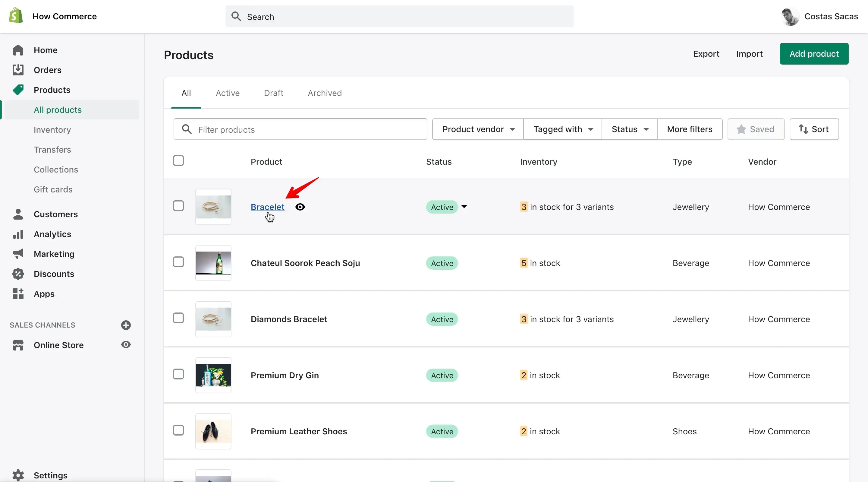Viewport: 868px width, 482px height.
Task: Open Chateul Soorok Peach Soju product
Action: 305,263
